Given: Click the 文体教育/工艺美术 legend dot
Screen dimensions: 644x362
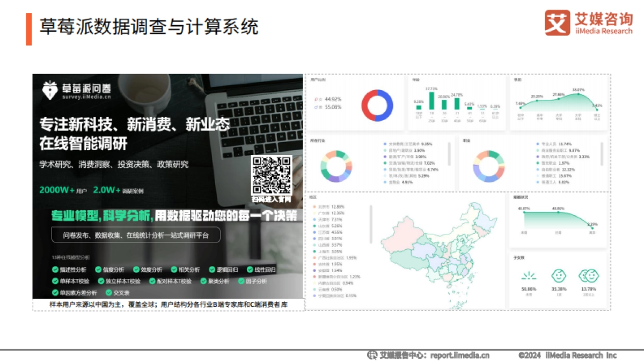Looking at the screenshot, I should [x=385, y=143].
